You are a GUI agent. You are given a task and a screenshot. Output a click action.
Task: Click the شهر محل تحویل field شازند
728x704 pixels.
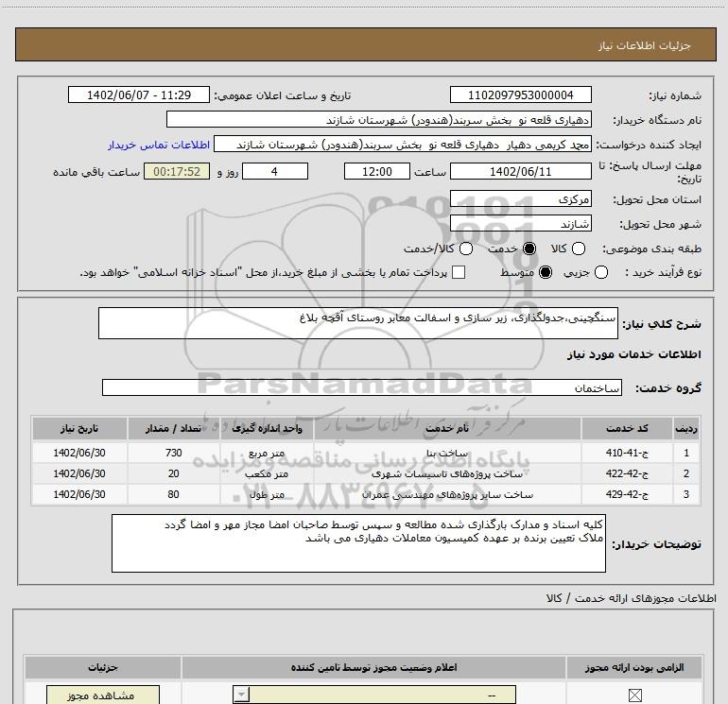[520, 224]
